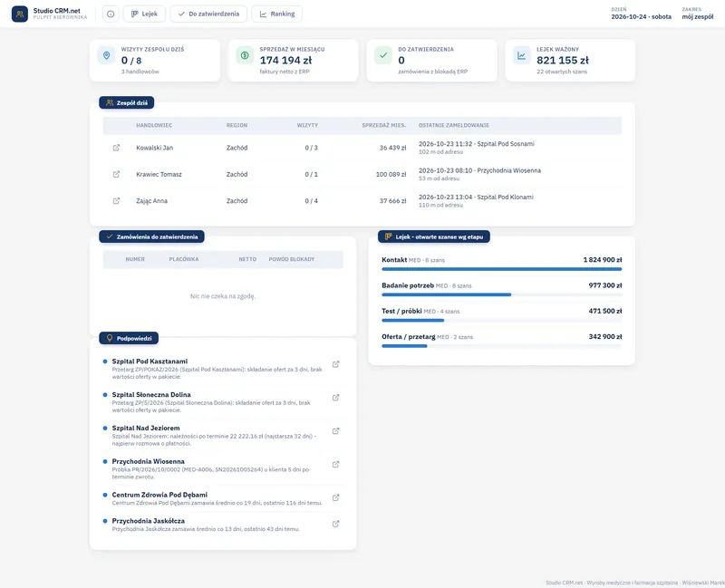Viewport: 725px width, 588px height.
Task: Open Krawiec Tomasz's details via link icon
Action: pyautogui.click(x=116, y=174)
